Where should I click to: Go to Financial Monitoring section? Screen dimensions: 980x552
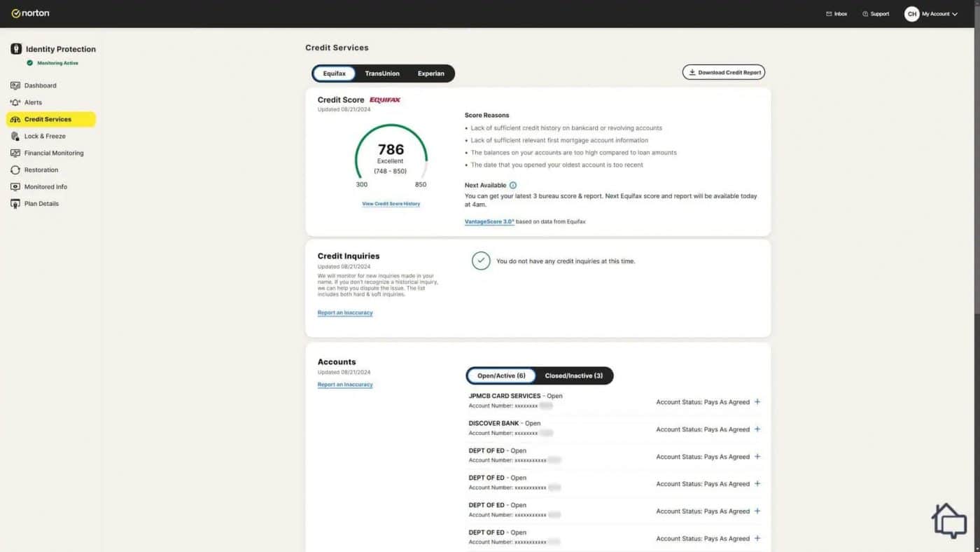(x=52, y=153)
